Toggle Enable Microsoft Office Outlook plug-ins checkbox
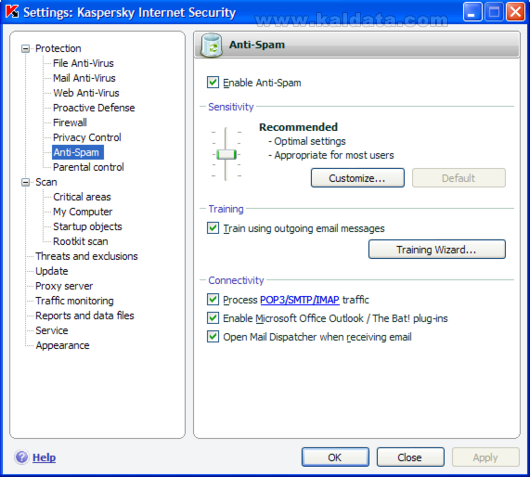Screen dimensions: 530x477 pos(213,318)
